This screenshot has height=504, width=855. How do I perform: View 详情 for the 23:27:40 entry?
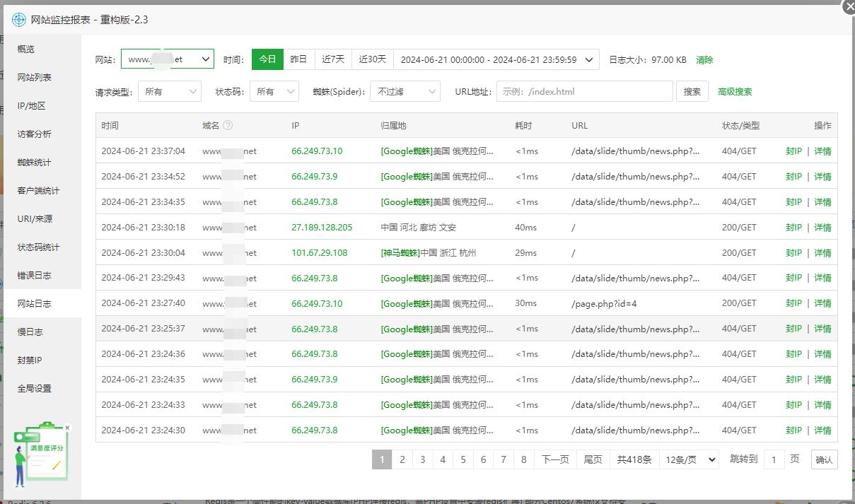(x=822, y=303)
